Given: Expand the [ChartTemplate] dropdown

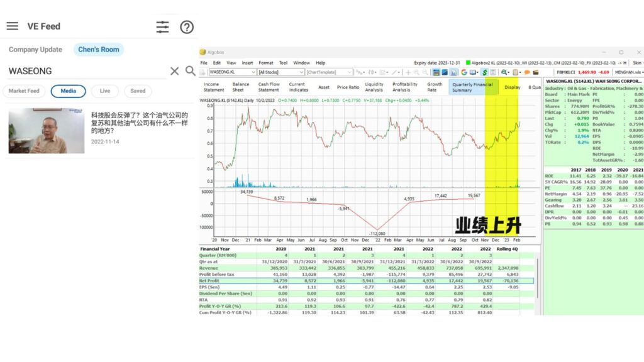Looking at the screenshot, I should click(349, 72).
